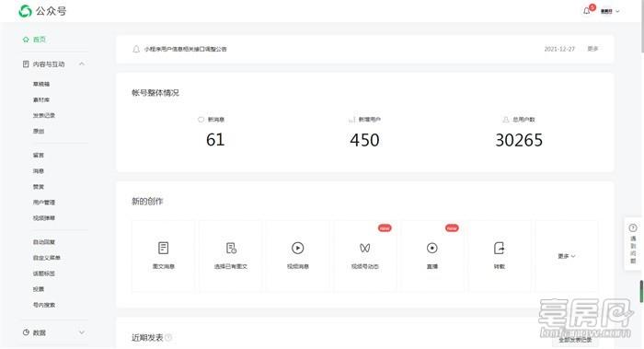Click the announcement bell icon
Image resolution: width=644 pixels, height=349 pixels.
coord(136,49)
